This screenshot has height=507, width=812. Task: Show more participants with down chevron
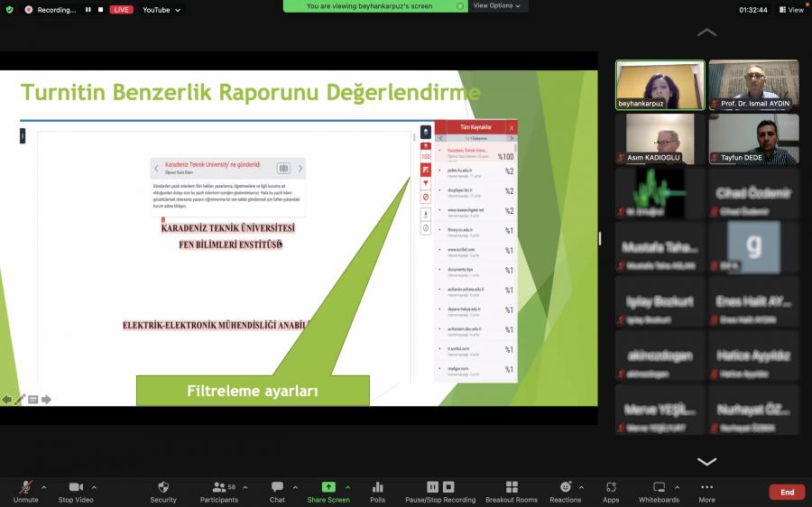tap(706, 461)
